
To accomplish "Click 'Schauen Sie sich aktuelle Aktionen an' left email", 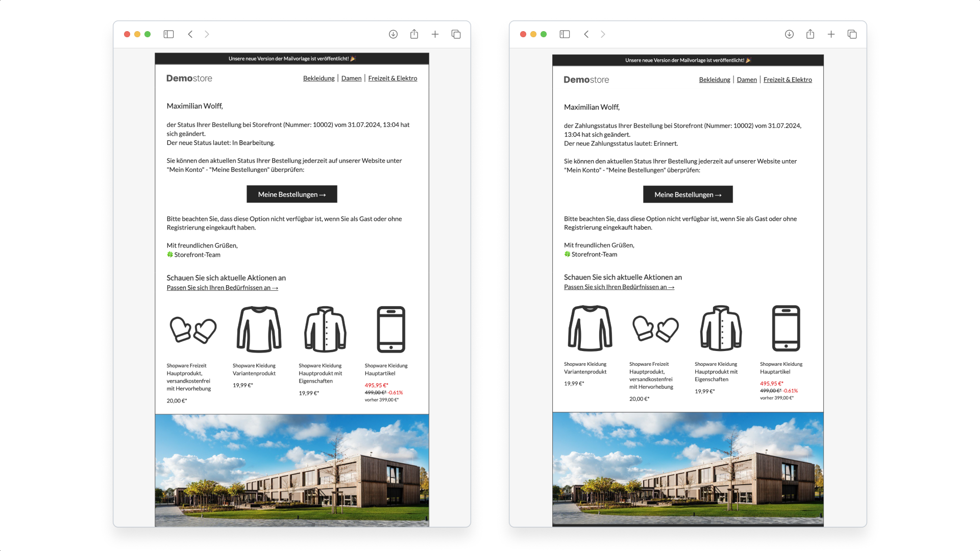I will pos(226,278).
